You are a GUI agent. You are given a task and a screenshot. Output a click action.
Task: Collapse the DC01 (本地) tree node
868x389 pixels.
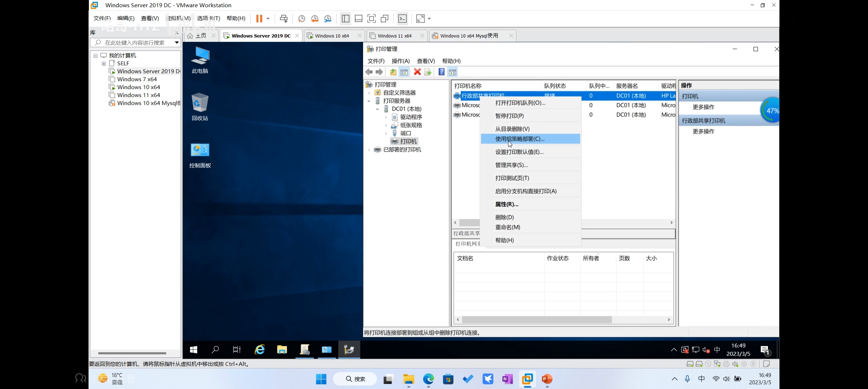(378, 109)
